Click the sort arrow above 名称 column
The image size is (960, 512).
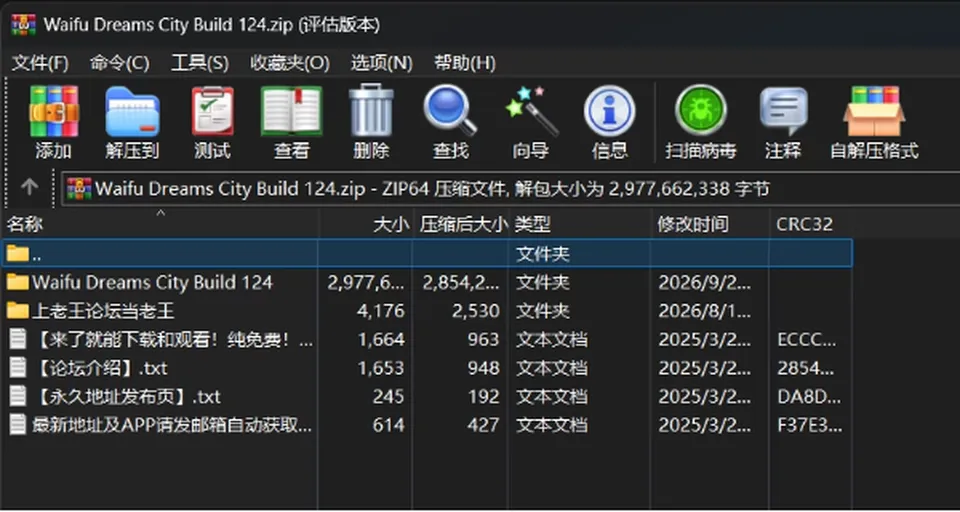(160, 213)
